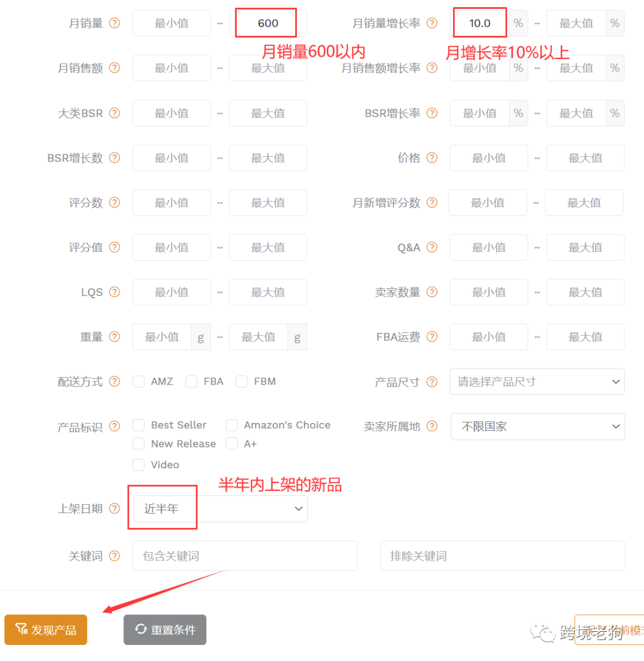The width and height of the screenshot is (644, 661).
Task: Click the 大类BSR question mark icon
Action: (x=116, y=113)
